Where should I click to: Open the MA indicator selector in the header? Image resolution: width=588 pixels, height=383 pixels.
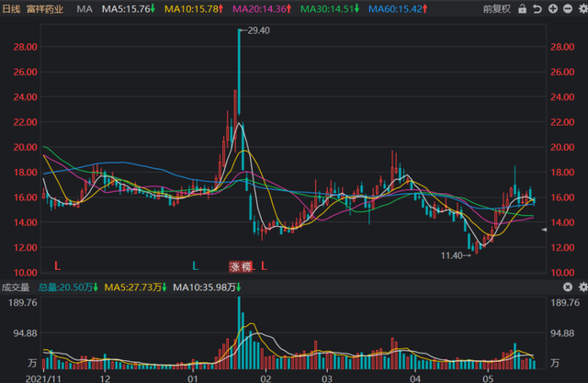tap(85, 8)
